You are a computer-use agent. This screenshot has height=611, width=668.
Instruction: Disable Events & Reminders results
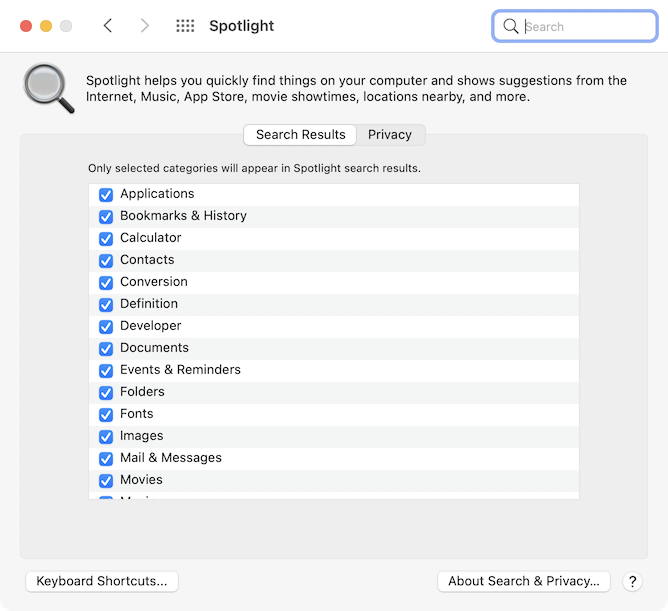pos(106,371)
